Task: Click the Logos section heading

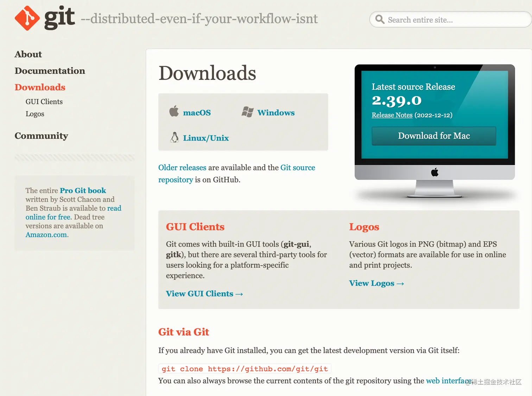Action: (x=364, y=227)
